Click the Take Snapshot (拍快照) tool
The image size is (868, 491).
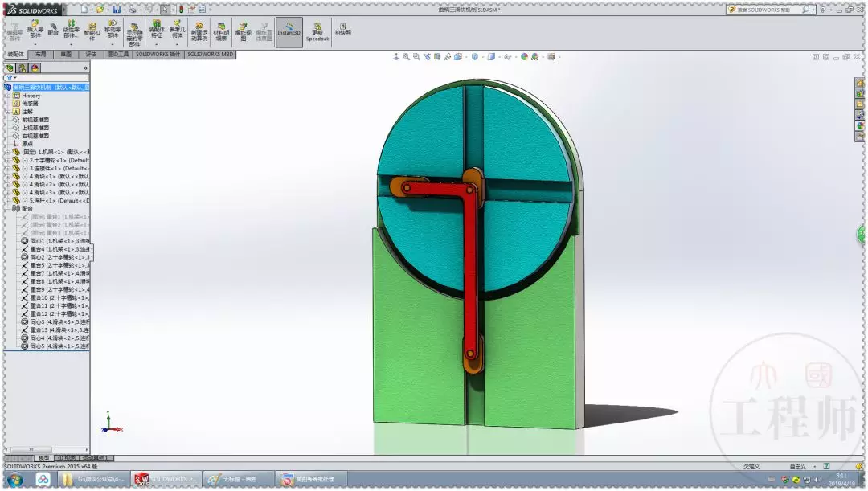[x=342, y=29]
